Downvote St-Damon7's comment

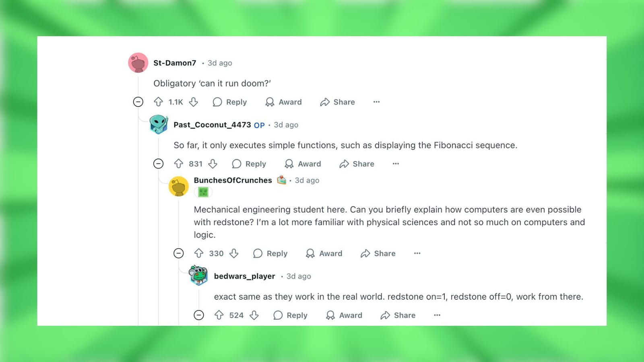194,102
